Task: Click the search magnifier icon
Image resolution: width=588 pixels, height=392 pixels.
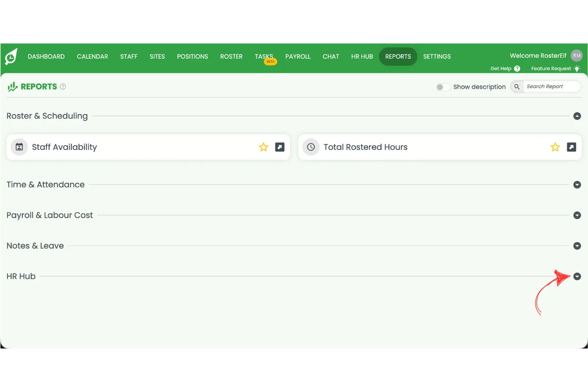Action: point(517,87)
